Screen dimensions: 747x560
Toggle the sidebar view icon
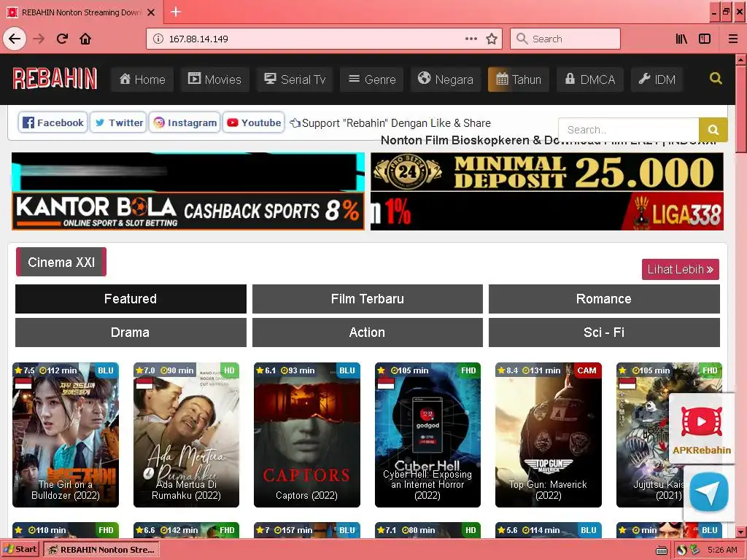tap(705, 39)
